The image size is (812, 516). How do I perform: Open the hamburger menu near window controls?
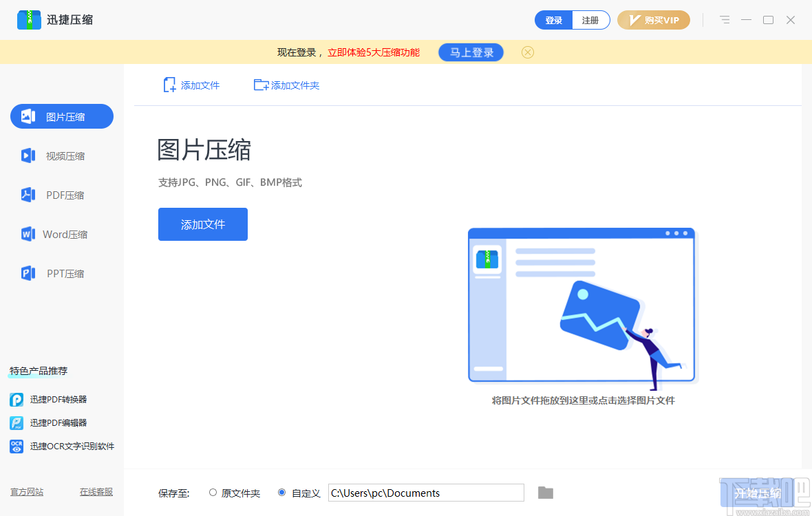point(724,20)
